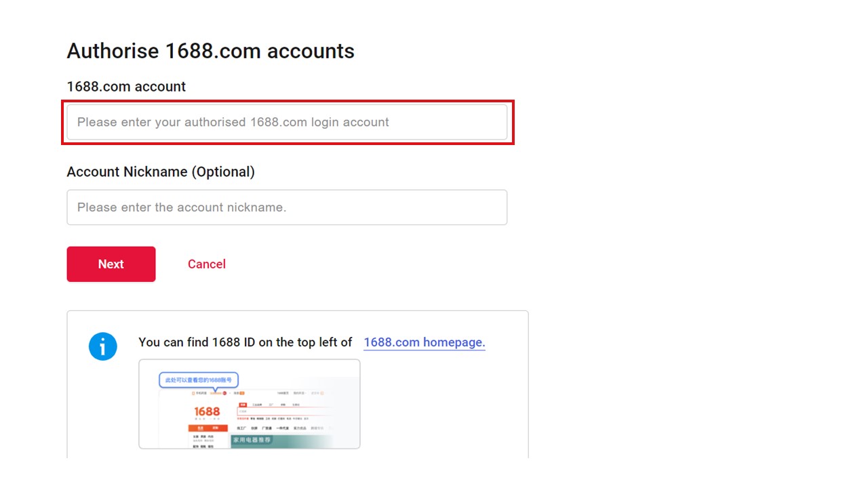Click the orange account ID in the example image's top bar
The image size is (868, 488).
pos(216,393)
